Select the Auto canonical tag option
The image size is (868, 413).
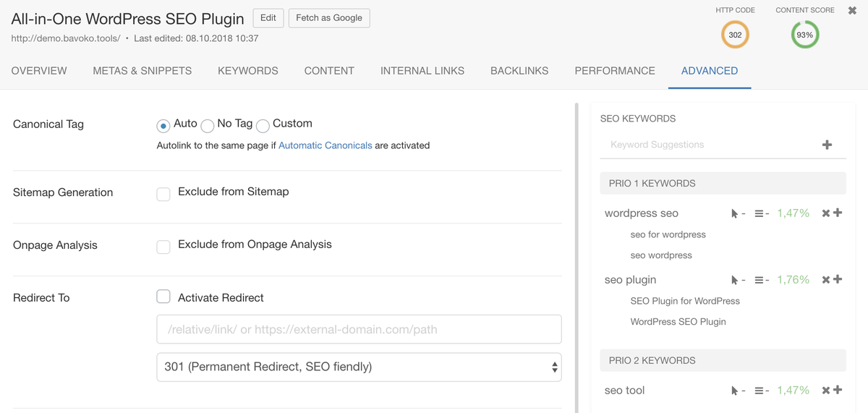click(x=163, y=126)
